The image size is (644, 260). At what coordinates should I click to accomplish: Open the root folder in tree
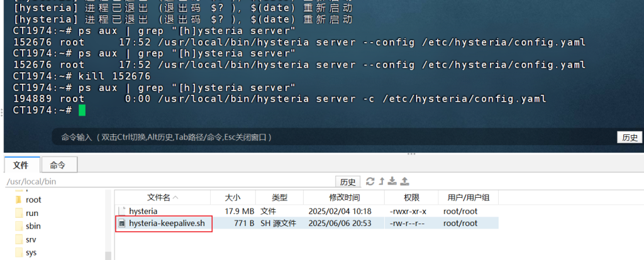click(x=33, y=199)
